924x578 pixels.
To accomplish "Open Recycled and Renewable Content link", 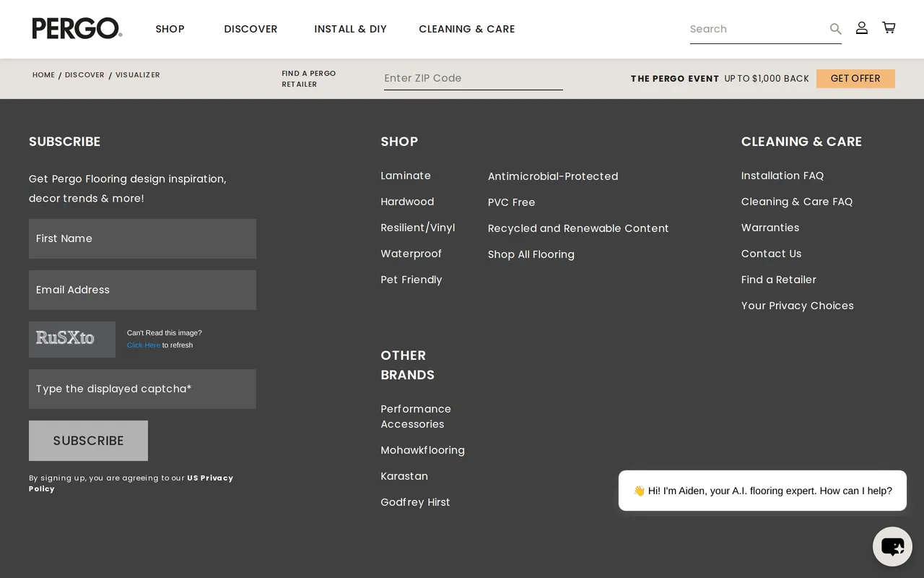I will tap(578, 228).
